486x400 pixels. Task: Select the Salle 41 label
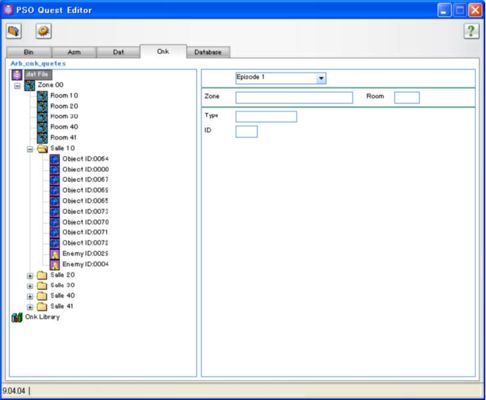(x=62, y=306)
